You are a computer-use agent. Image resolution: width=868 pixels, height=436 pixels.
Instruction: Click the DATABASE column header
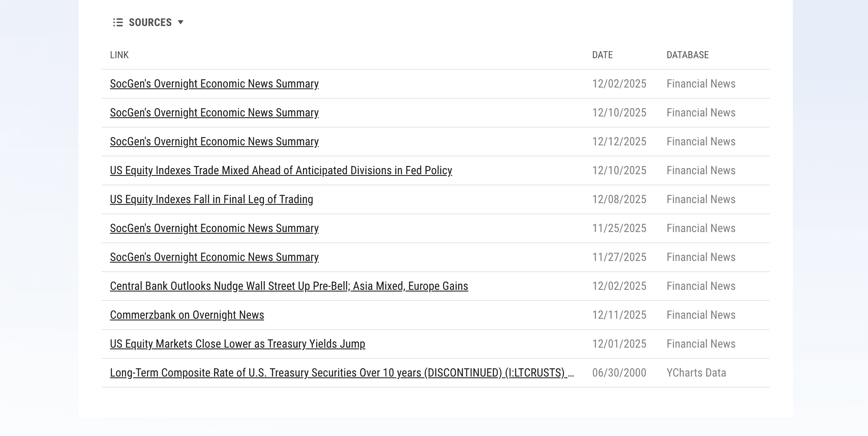click(688, 55)
